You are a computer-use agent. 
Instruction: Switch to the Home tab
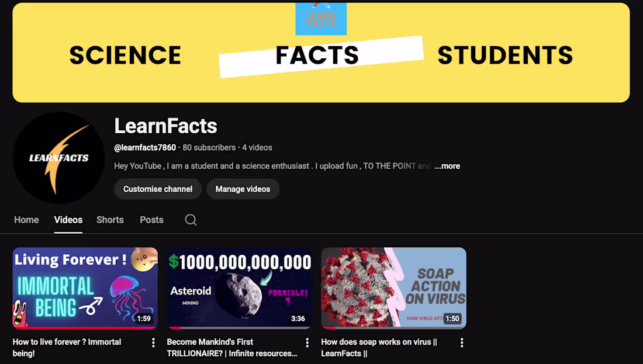pyautogui.click(x=26, y=220)
